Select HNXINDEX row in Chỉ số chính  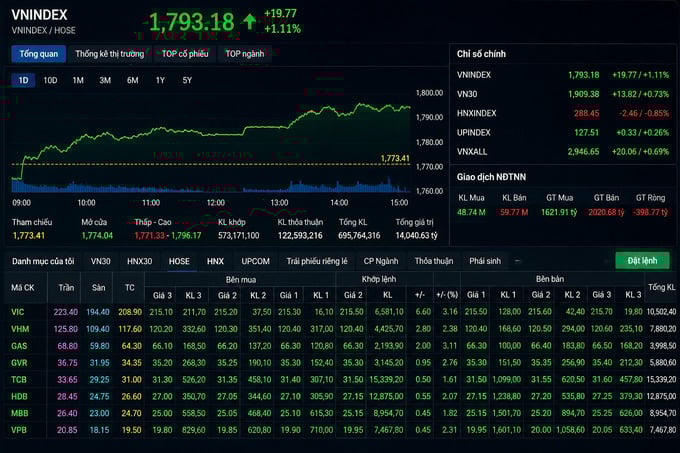pos(562,113)
